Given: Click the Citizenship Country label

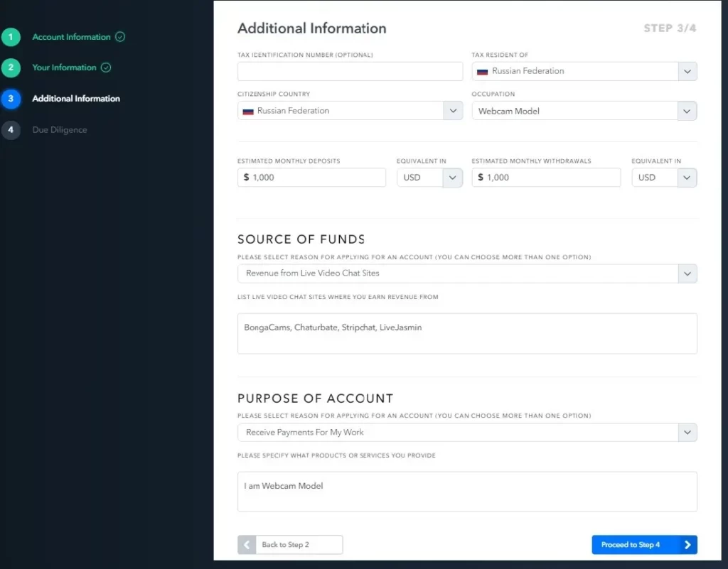Looking at the screenshot, I should click(274, 94).
